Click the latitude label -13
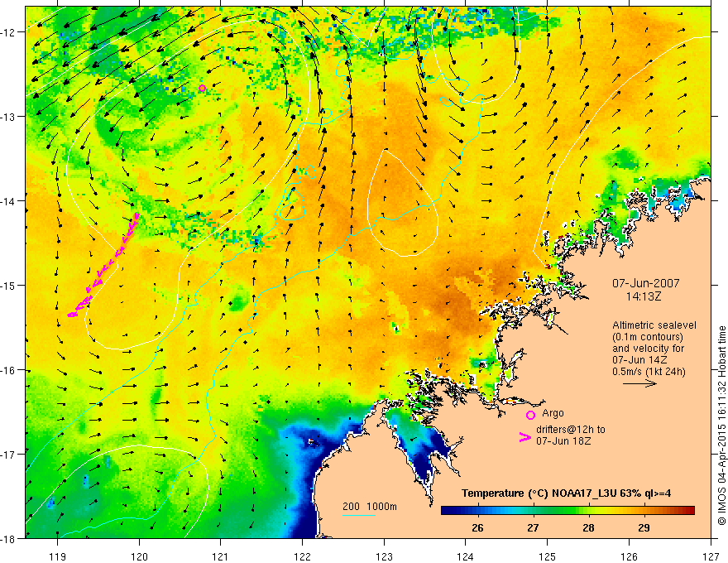Viewport: 728px width, 563px height. click(x=9, y=117)
